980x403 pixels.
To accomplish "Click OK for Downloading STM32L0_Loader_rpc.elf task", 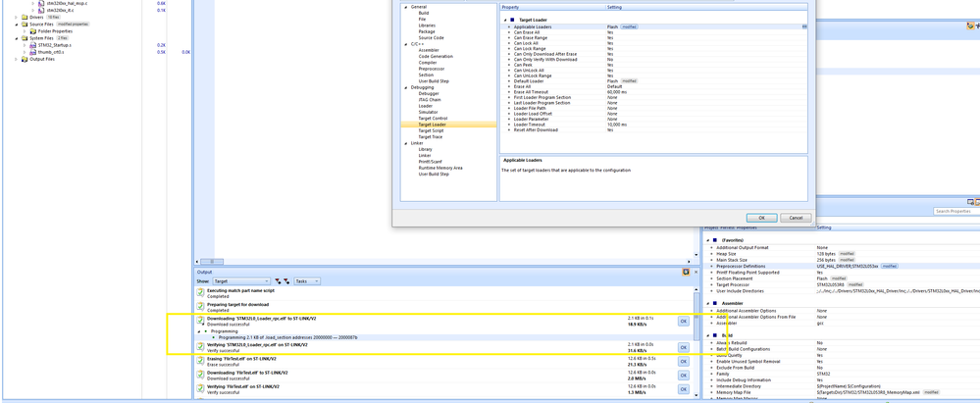I will (x=683, y=322).
